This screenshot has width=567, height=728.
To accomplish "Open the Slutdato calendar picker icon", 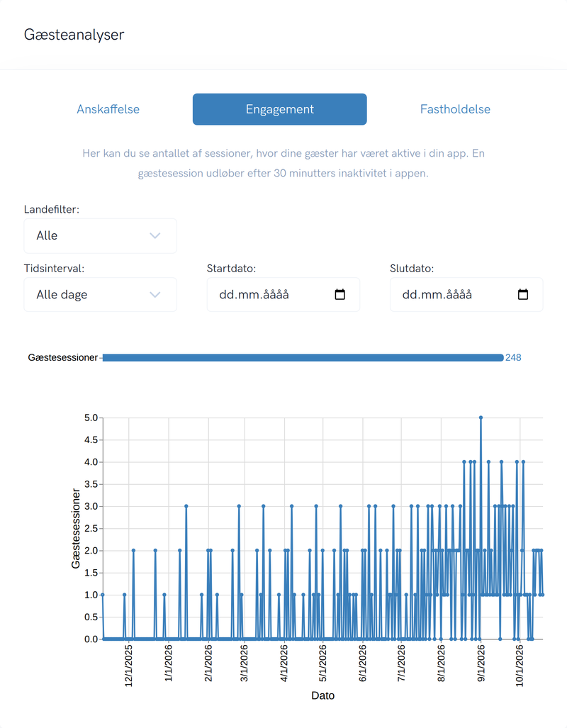I will 523,294.
